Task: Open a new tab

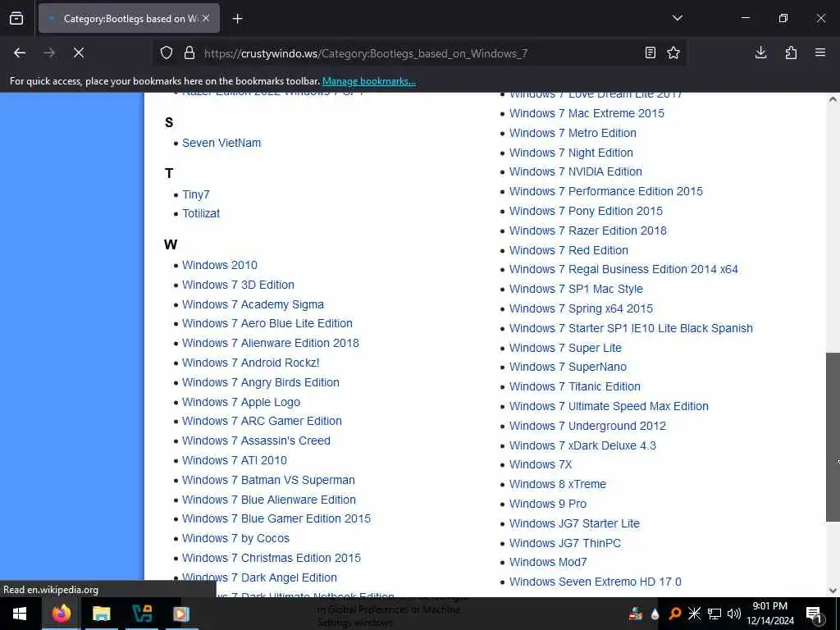Action: coord(237,19)
